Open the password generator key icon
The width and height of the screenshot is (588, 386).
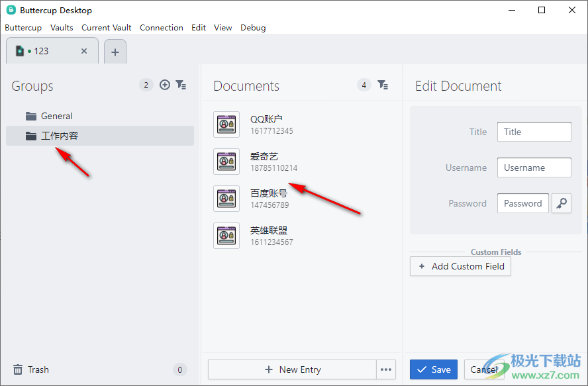562,203
